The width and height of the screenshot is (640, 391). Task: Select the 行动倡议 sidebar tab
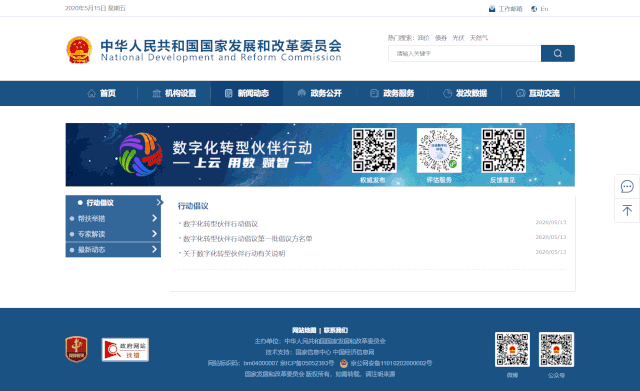point(113,203)
